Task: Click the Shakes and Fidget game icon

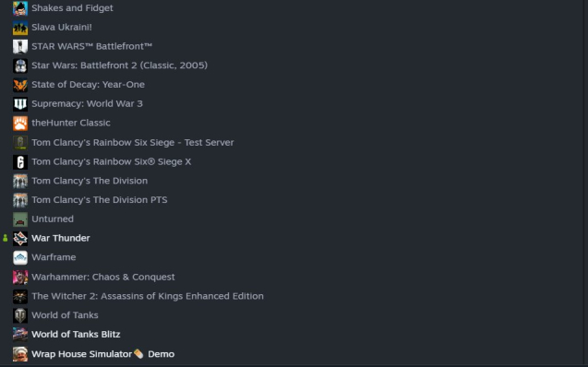Action: pyautogui.click(x=20, y=8)
